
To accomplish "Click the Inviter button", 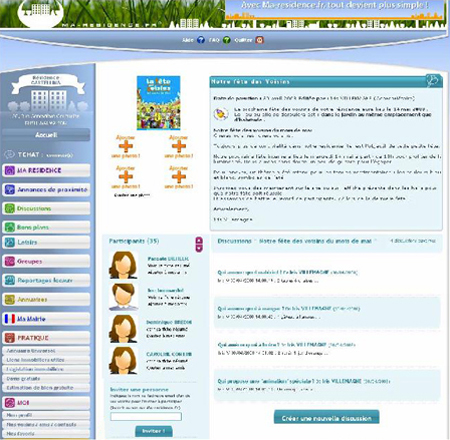I will click(154, 431).
